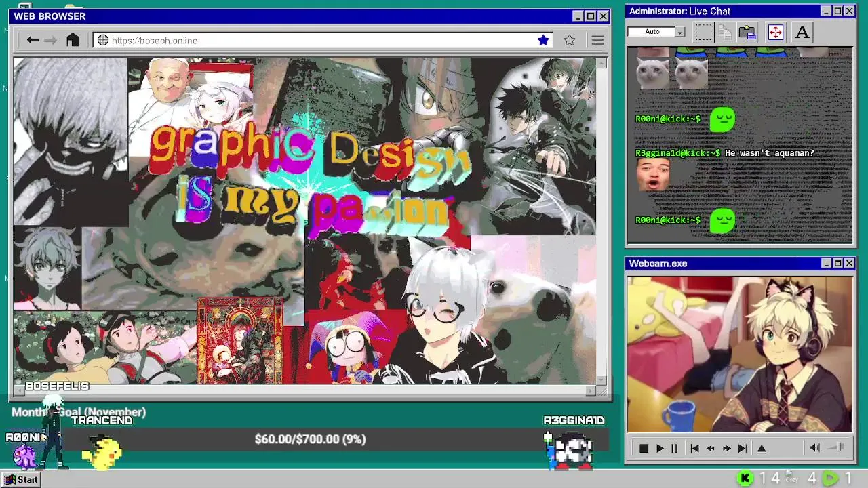Viewport: 868px width, 488px height.
Task: Click the 'He wasn't aquaman?' chat message
Action: (x=769, y=153)
